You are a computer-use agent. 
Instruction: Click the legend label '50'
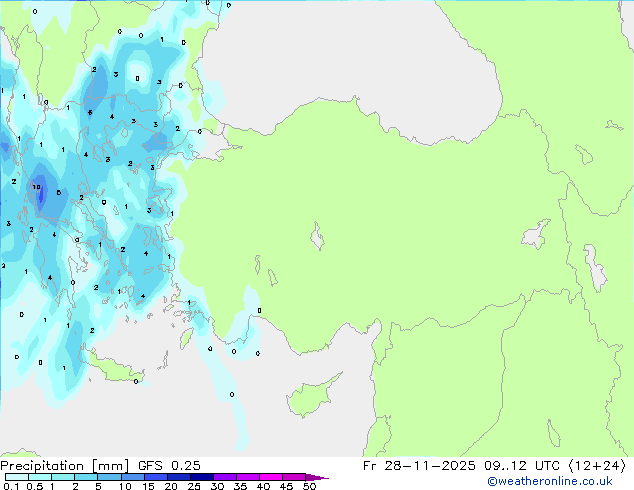[309, 486]
